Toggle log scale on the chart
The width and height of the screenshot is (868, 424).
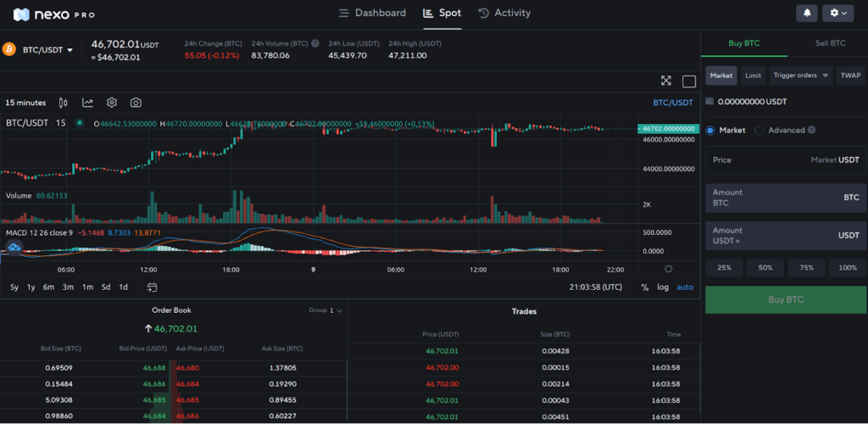click(x=663, y=287)
